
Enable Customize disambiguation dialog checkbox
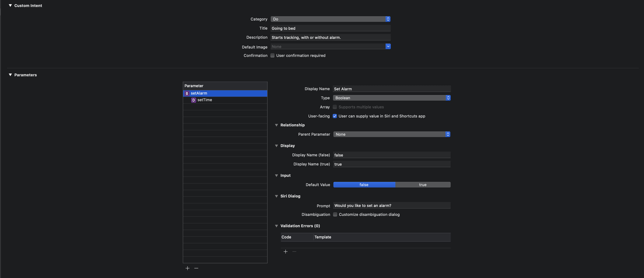point(335,214)
